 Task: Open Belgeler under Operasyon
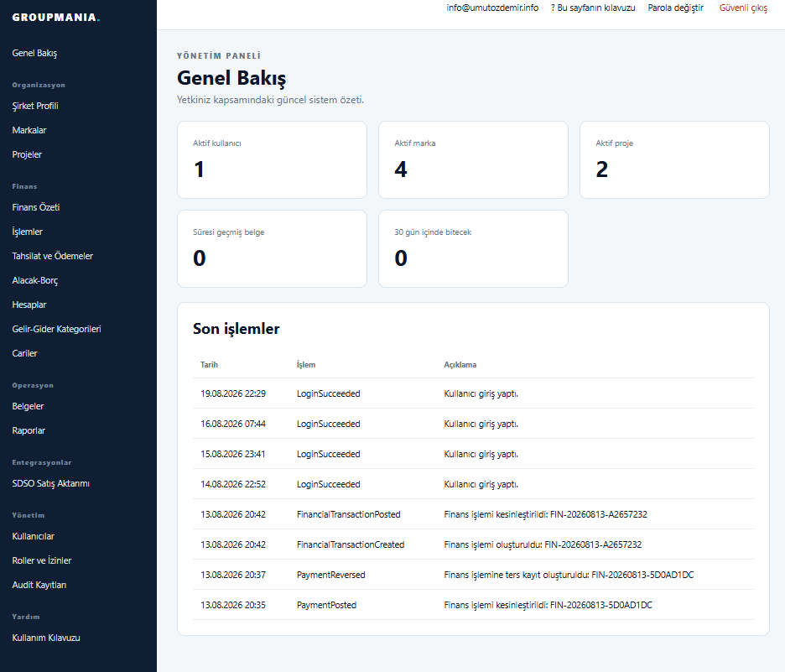pos(28,406)
